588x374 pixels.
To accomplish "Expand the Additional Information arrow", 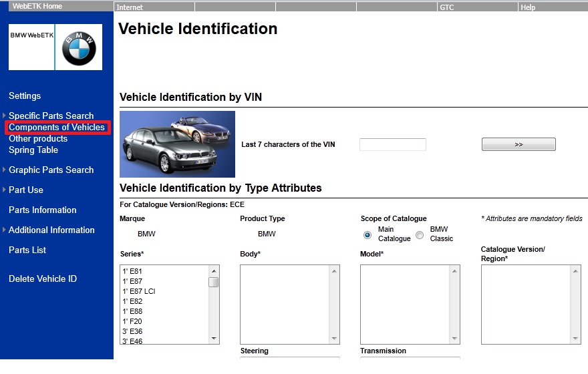I will [4, 230].
